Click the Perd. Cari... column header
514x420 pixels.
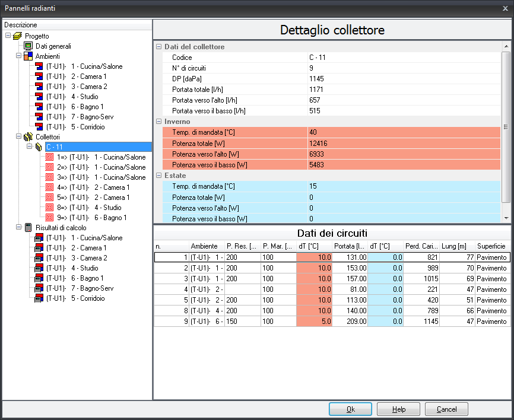(x=421, y=246)
